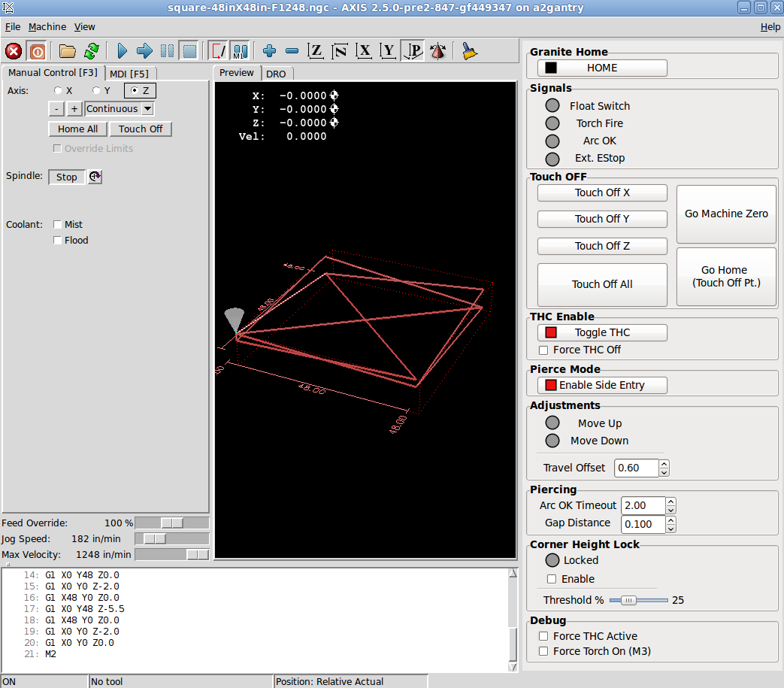
Task: Select the X axis radio button
Action: click(x=58, y=90)
